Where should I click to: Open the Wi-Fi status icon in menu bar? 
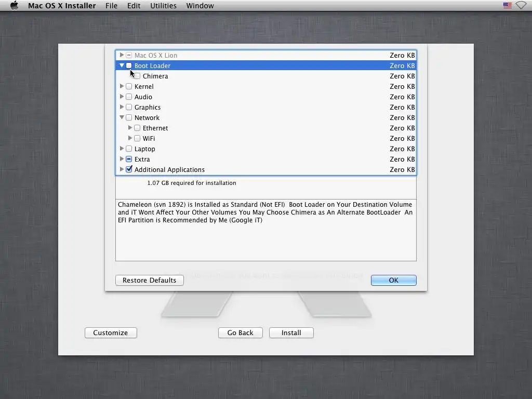[521, 5]
